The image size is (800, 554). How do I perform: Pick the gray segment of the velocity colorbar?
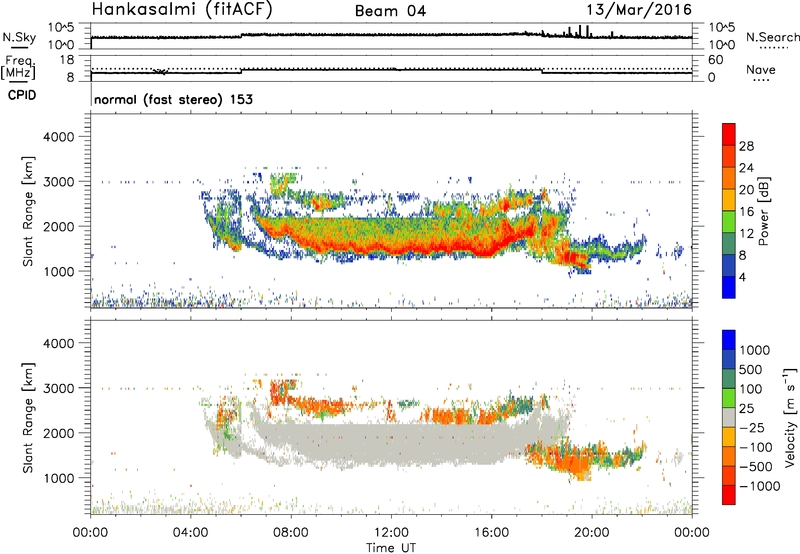729,417
